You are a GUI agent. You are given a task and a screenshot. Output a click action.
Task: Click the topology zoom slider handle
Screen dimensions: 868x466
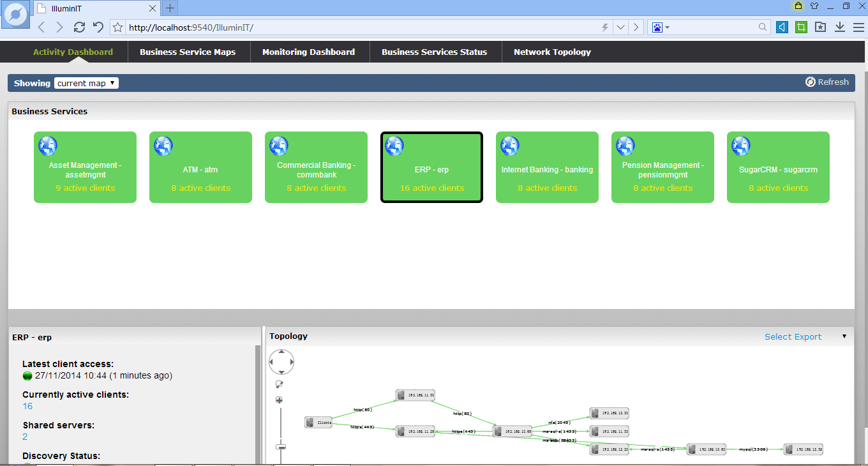tap(280, 446)
